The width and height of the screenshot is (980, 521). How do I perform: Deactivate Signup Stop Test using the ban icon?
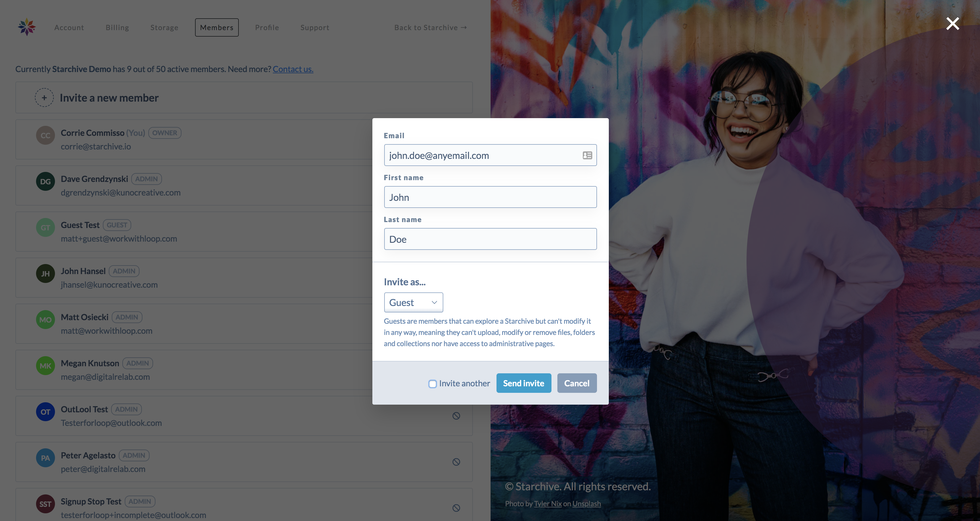click(x=456, y=508)
